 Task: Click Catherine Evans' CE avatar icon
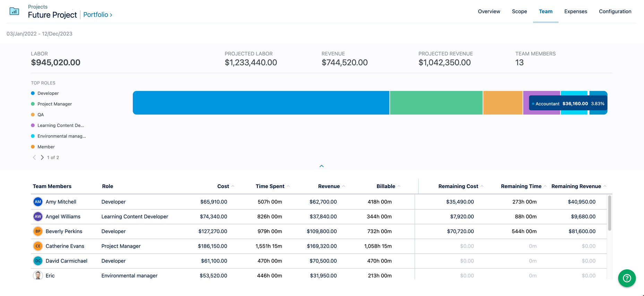tap(38, 246)
